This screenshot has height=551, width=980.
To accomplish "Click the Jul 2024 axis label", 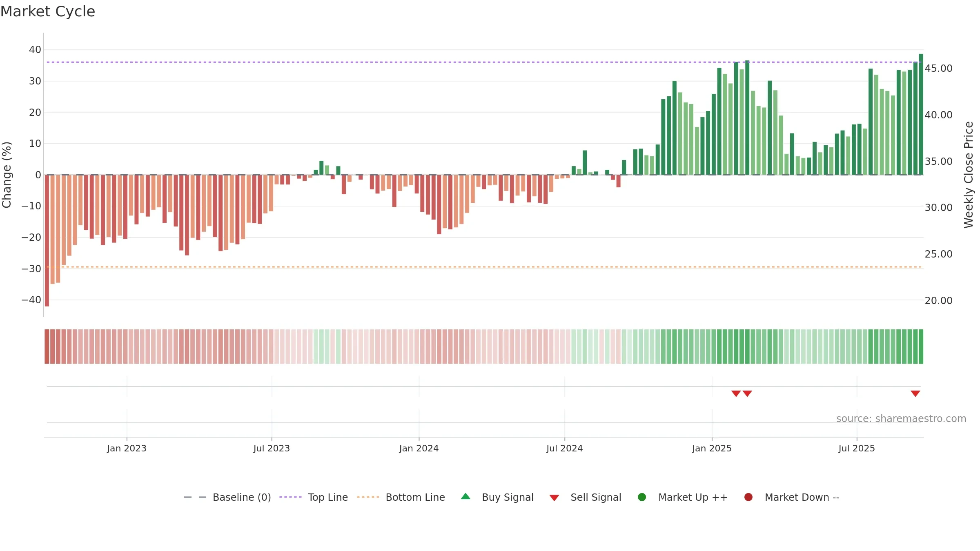I will (x=564, y=448).
